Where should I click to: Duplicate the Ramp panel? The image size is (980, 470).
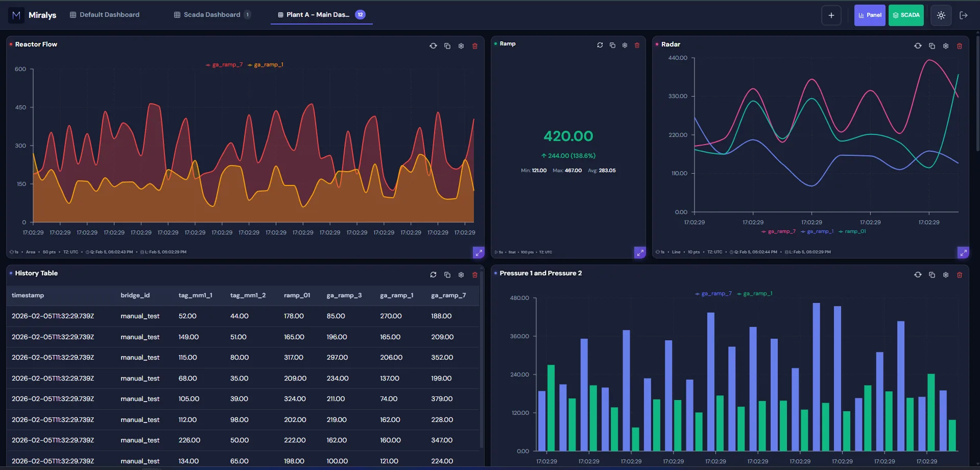[612, 45]
